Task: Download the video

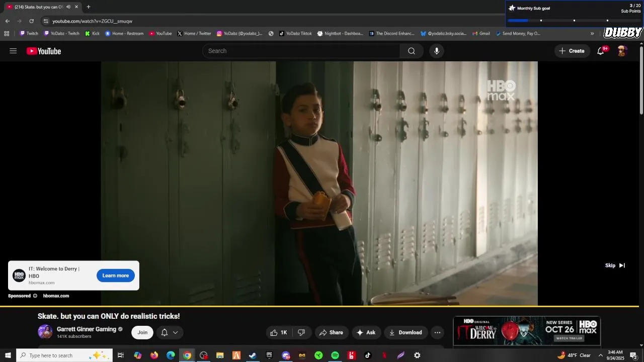Action: click(x=406, y=332)
